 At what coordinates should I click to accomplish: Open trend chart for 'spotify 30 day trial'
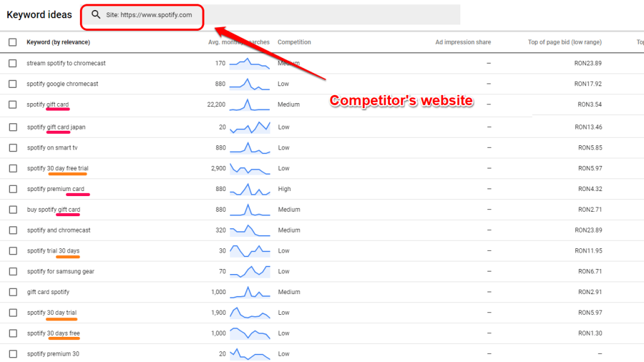coord(250,313)
